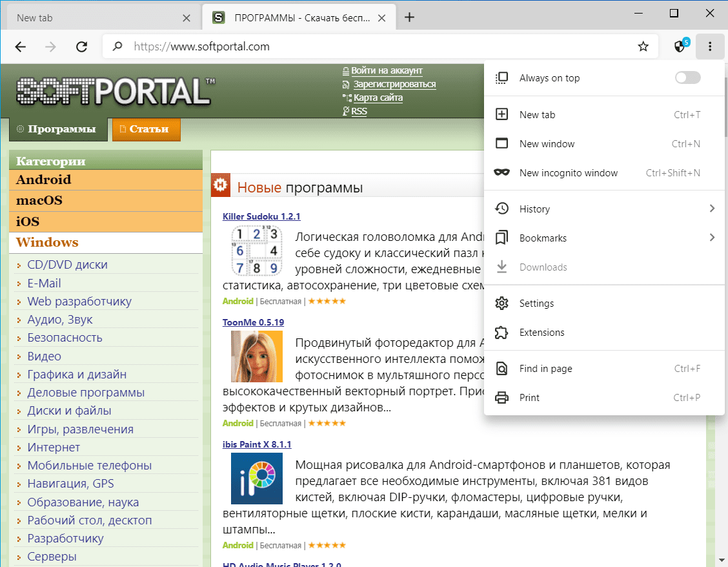Open the ToonMe 0.5.19 link

(x=253, y=322)
